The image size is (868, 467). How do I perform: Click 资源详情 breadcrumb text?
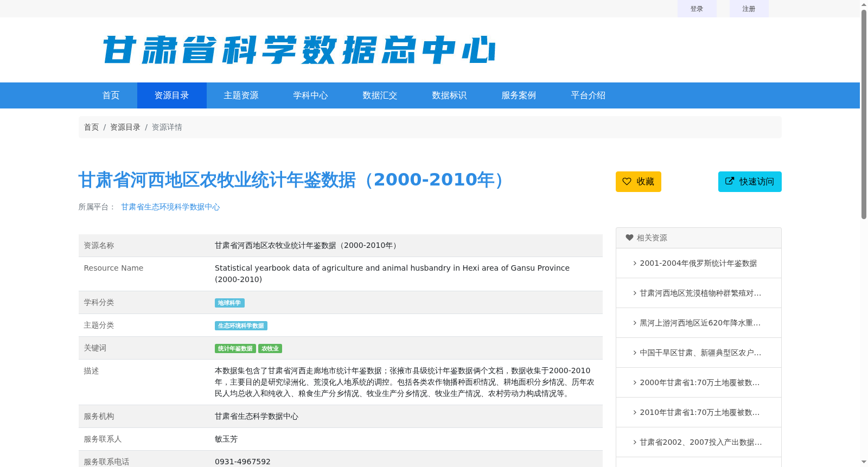(x=167, y=127)
